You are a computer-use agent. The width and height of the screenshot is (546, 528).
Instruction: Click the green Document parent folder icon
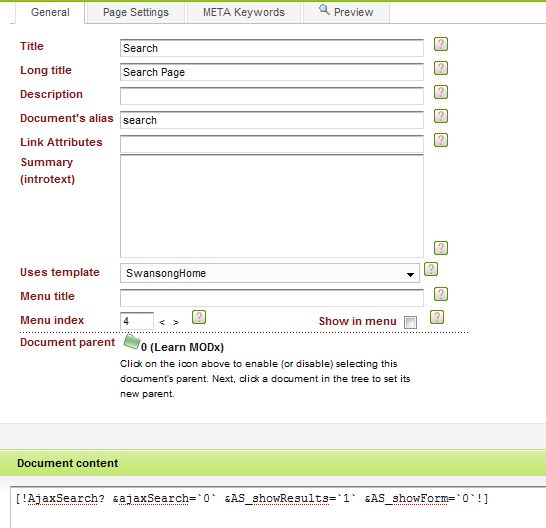pyautogui.click(x=132, y=342)
